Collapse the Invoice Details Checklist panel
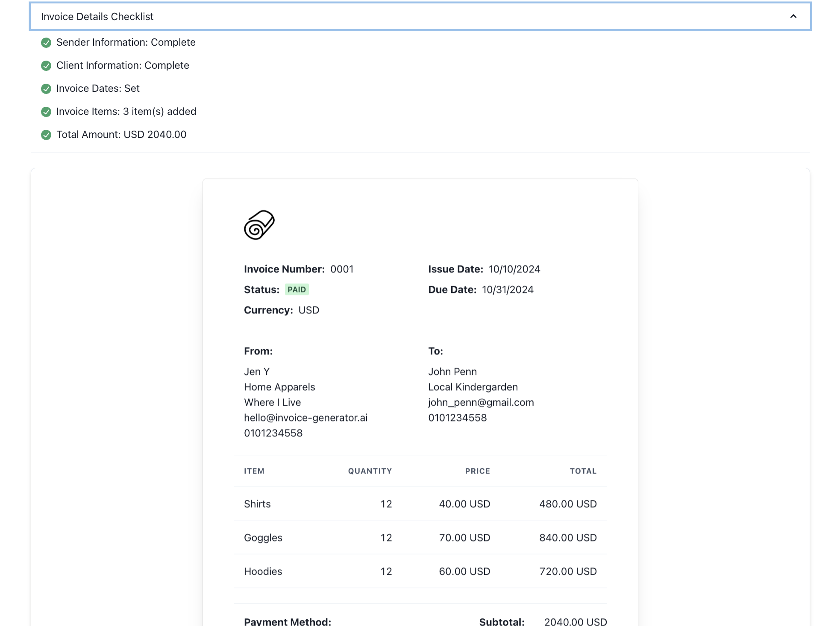Viewport: 840px width, 626px height. pos(793,16)
